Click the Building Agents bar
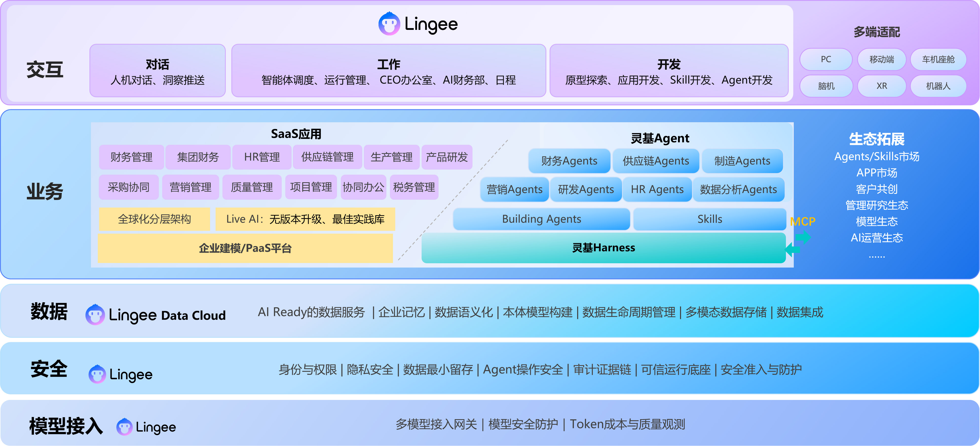Image resolution: width=980 pixels, height=446 pixels. tap(541, 219)
